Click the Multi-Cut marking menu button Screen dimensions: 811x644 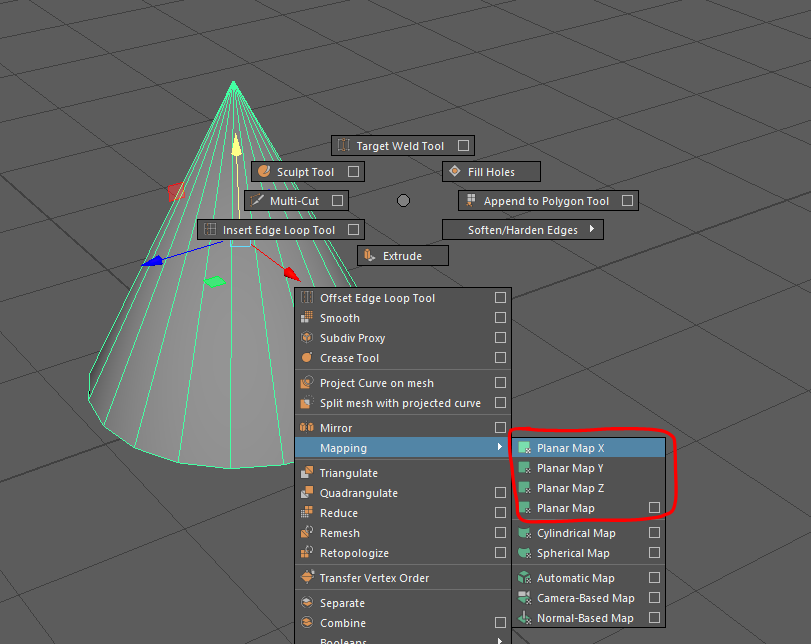click(x=296, y=201)
